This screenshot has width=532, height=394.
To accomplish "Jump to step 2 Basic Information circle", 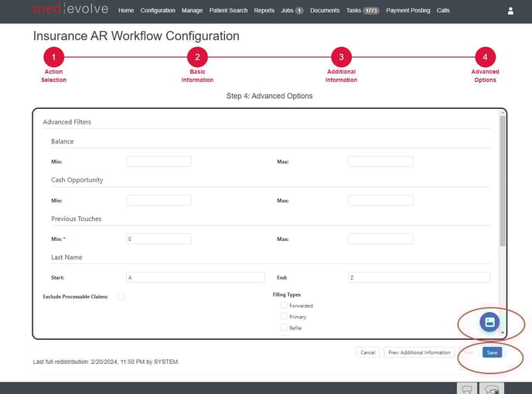I will 197,57.
